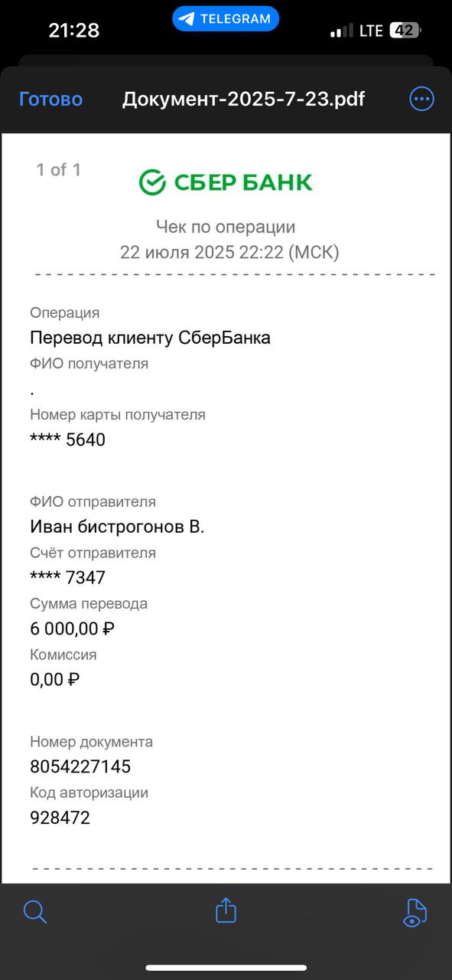Tap the SberBank logo checkmark icon
Viewport: 452px width, 980px height.
tap(152, 182)
